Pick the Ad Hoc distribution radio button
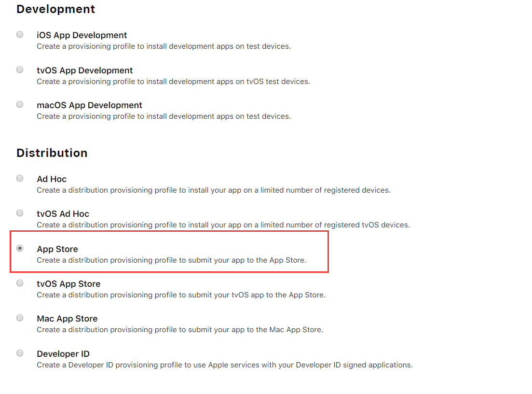 [x=20, y=178]
